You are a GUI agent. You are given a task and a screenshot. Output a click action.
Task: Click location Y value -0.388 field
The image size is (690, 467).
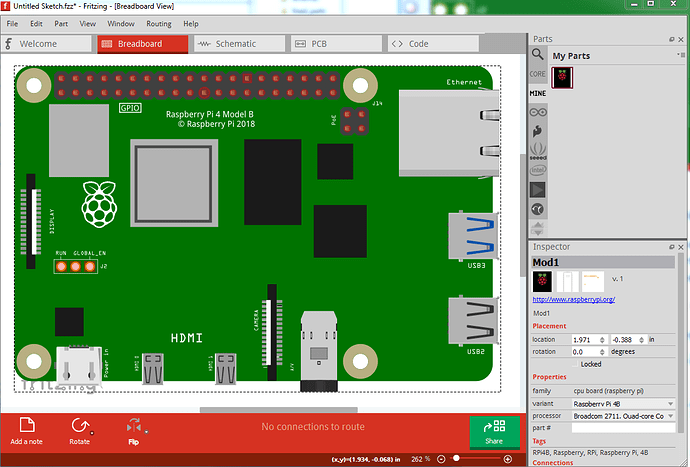pos(624,339)
